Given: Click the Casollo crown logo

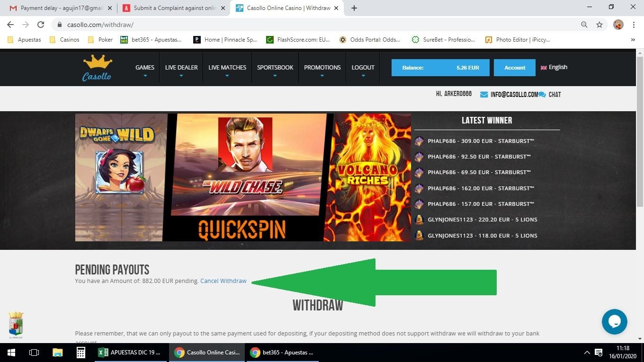Looking at the screenshot, I should pos(97,68).
